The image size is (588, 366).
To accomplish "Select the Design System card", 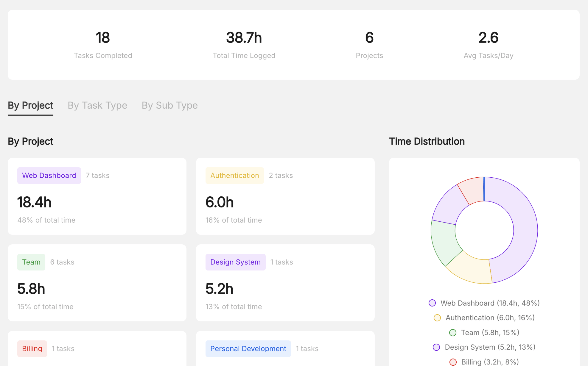I will (x=285, y=283).
